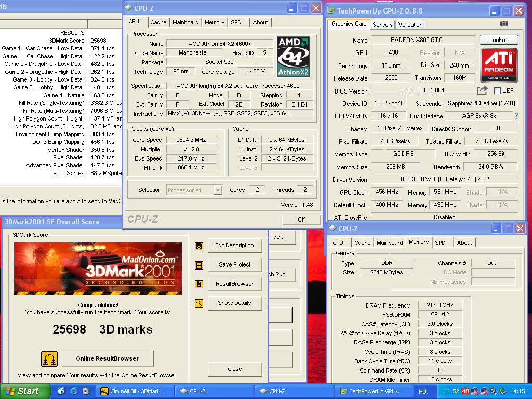Click the GPU-Z screenshot camera icon
Viewport: 532px width, 399px height.
pos(504,23)
